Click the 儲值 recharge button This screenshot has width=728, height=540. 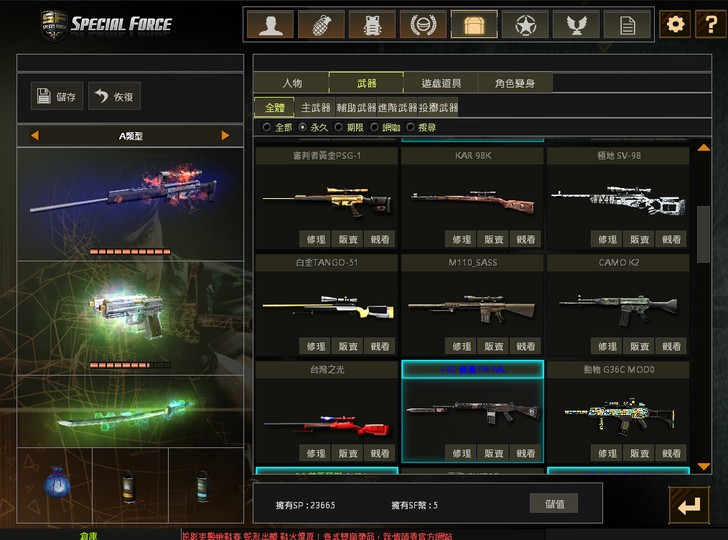pyautogui.click(x=554, y=504)
